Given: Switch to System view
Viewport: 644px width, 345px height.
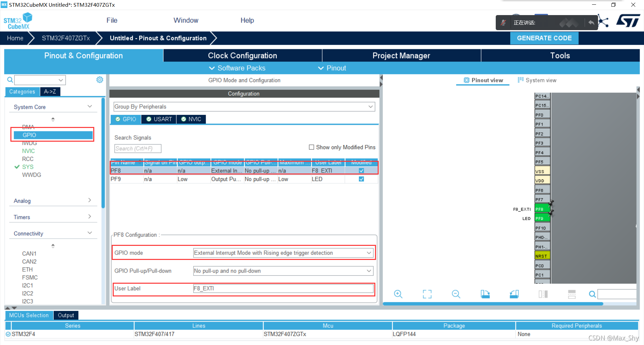Looking at the screenshot, I should tap(537, 80).
